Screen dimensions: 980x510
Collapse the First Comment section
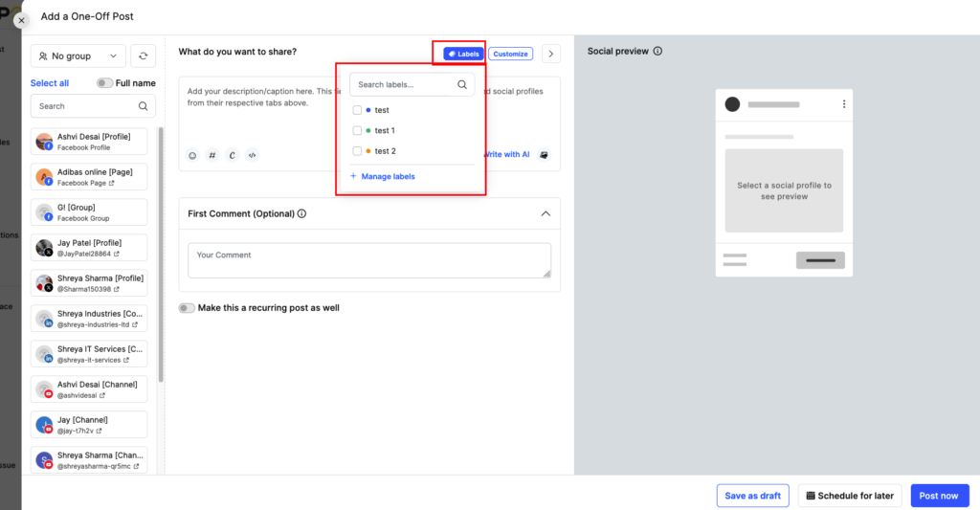pos(546,213)
